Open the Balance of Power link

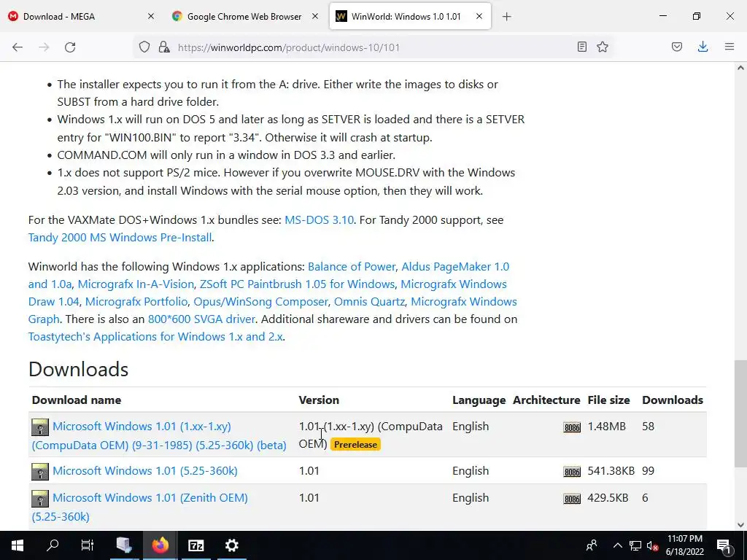352,267
